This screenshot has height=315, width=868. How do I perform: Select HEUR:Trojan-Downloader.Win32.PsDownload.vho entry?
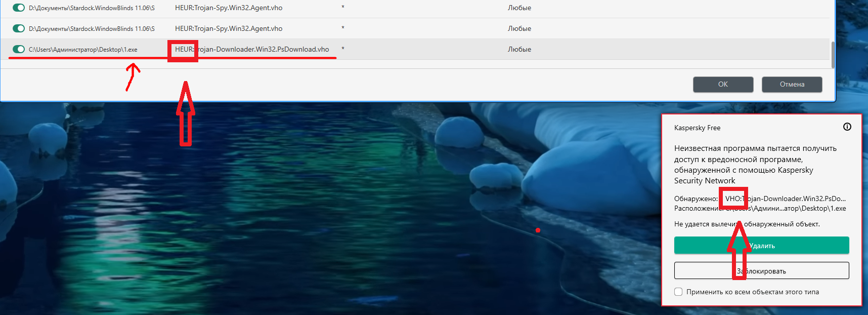pos(252,49)
